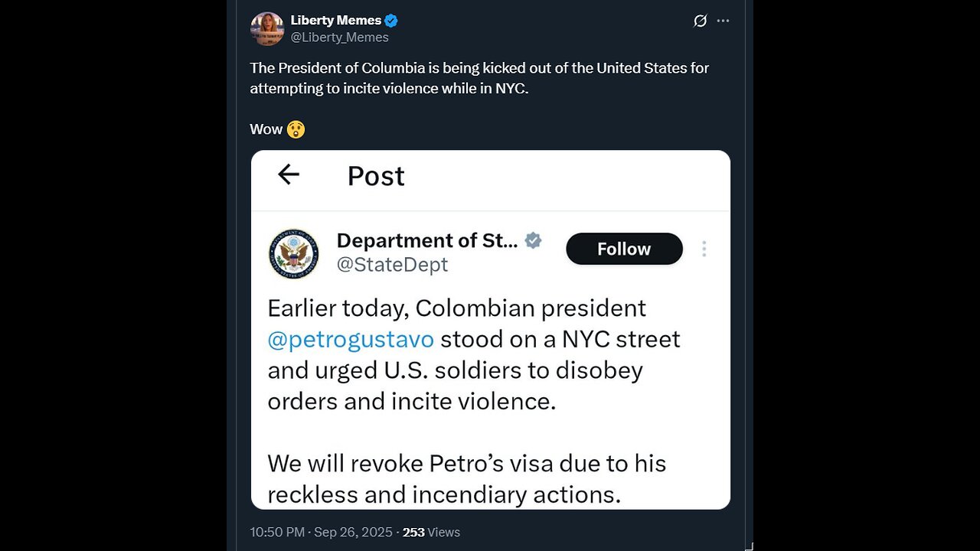980x551 pixels.
Task: Click the Department of State account name
Action: click(426, 240)
